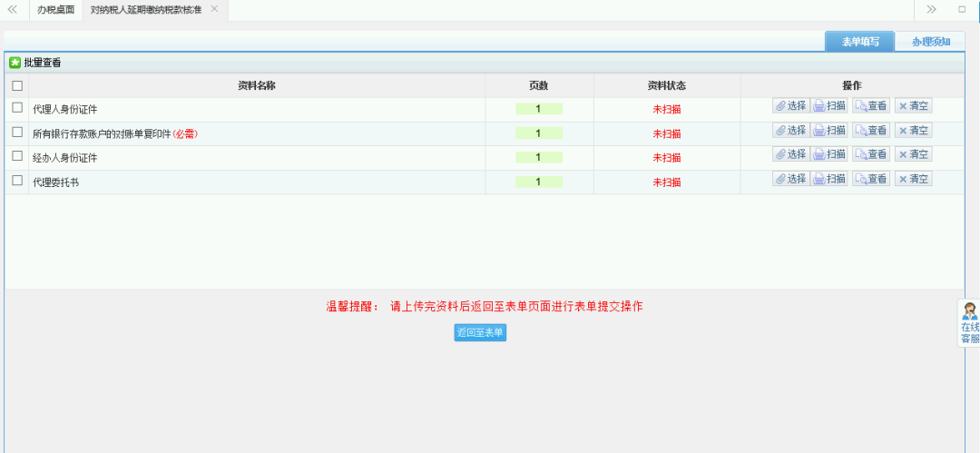Click 查看 for 代理委托书 row

tap(870, 179)
